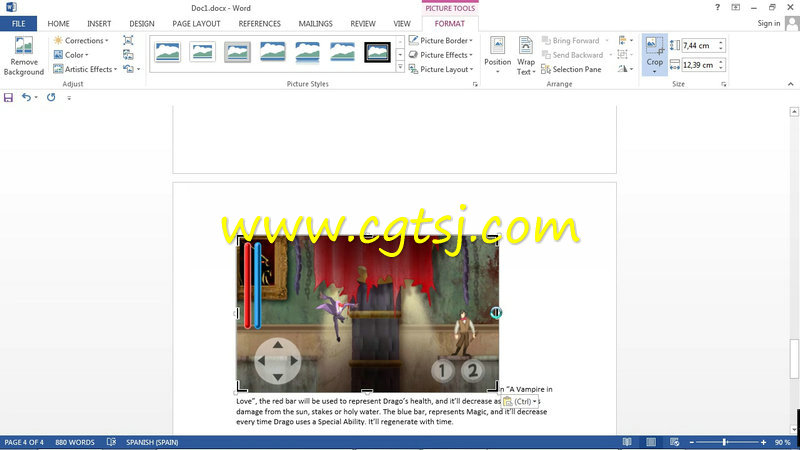Open Customize Quick Access Toolbar dropdown
Viewport: 800px width, 450px height.
click(x=69, y=98)
